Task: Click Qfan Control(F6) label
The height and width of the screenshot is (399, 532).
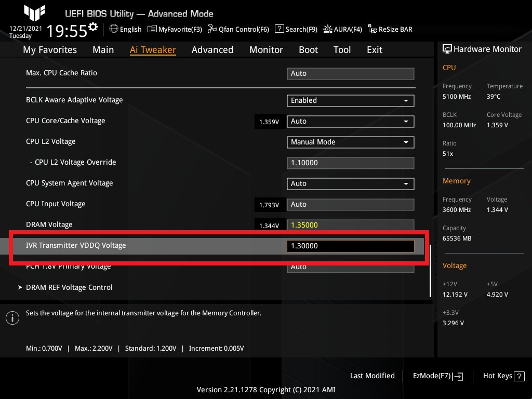Action: (x=244, y=29)
